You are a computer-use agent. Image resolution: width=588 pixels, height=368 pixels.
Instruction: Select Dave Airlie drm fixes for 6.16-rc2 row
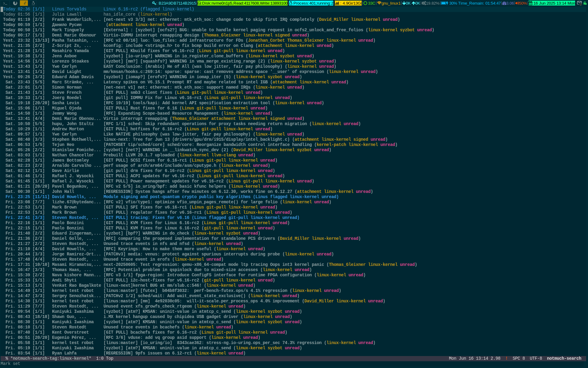(x=294, y=171)
